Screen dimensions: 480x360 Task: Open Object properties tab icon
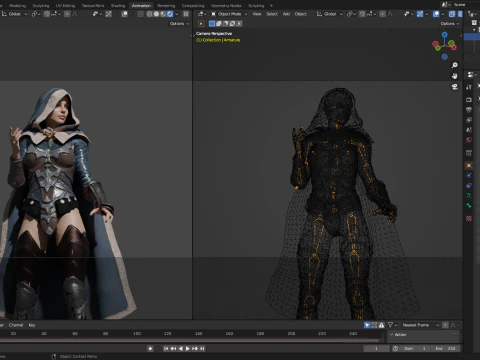tap(469, 165)
